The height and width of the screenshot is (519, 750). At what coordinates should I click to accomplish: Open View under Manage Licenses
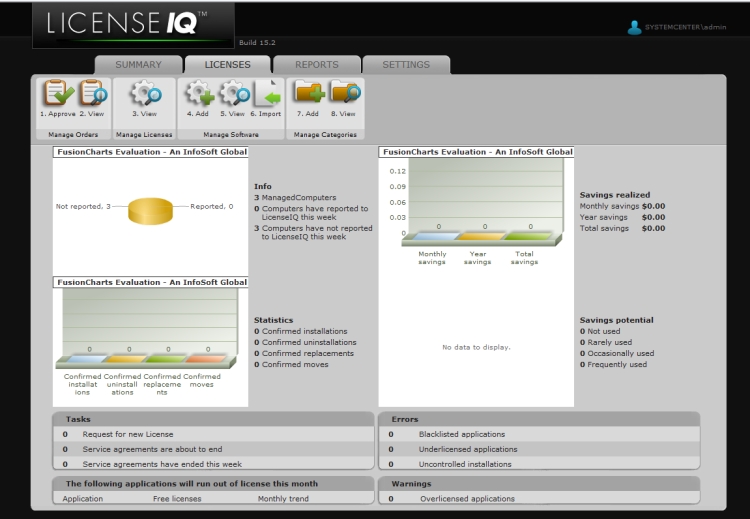point(145,93)
